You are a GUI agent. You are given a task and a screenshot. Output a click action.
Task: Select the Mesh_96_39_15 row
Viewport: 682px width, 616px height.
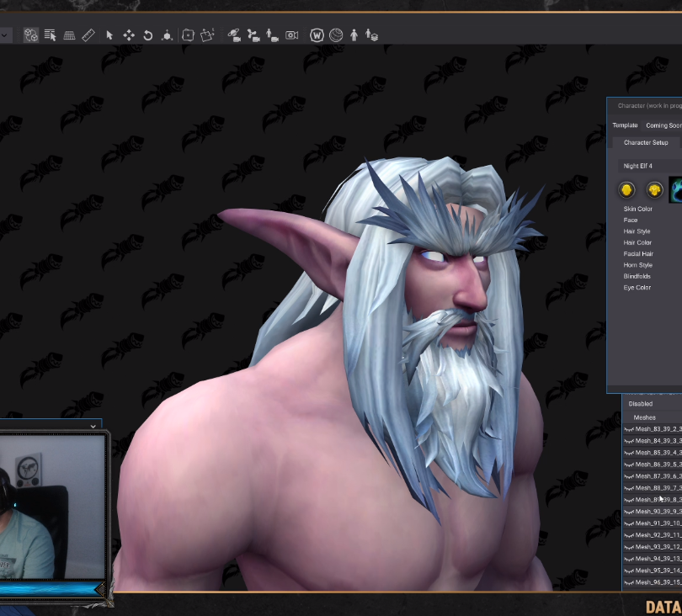pos(652,582)
